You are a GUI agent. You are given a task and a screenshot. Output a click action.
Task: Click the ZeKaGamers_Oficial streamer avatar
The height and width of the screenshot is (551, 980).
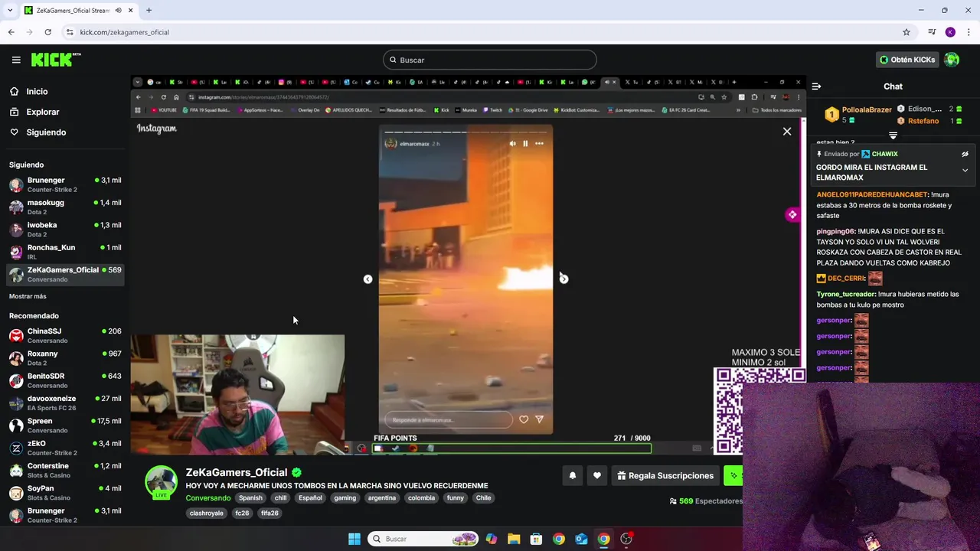click(161, 482)
